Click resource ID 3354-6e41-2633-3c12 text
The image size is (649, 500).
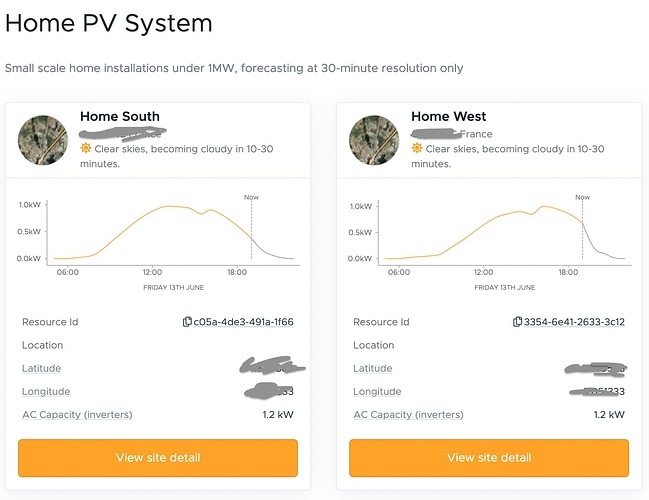click(x=574, y=322)
